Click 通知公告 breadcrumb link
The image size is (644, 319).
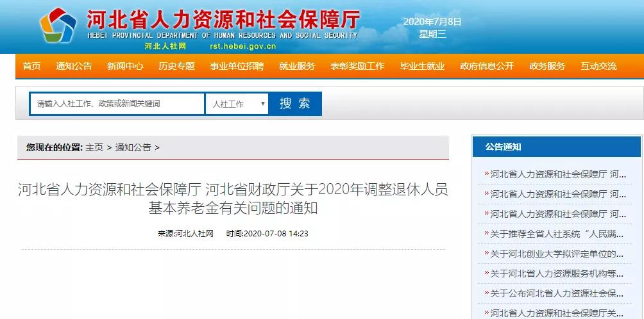[133, 147]
